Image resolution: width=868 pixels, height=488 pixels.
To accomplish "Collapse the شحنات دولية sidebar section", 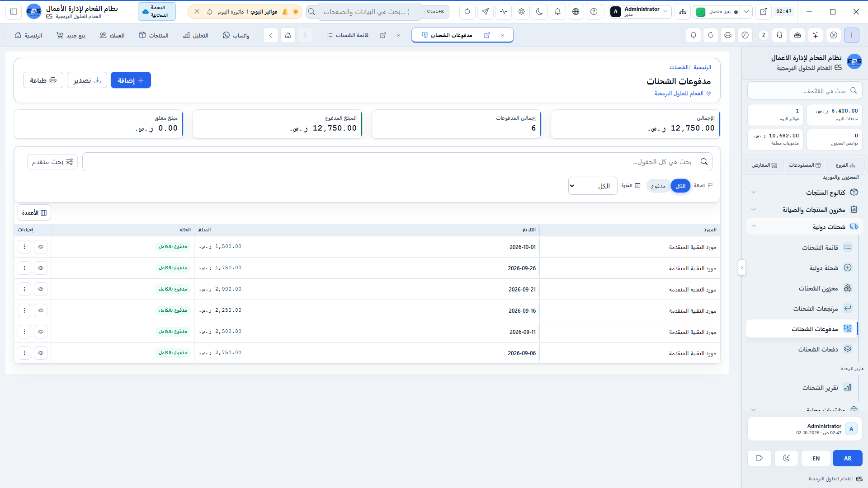I will 805,227.
